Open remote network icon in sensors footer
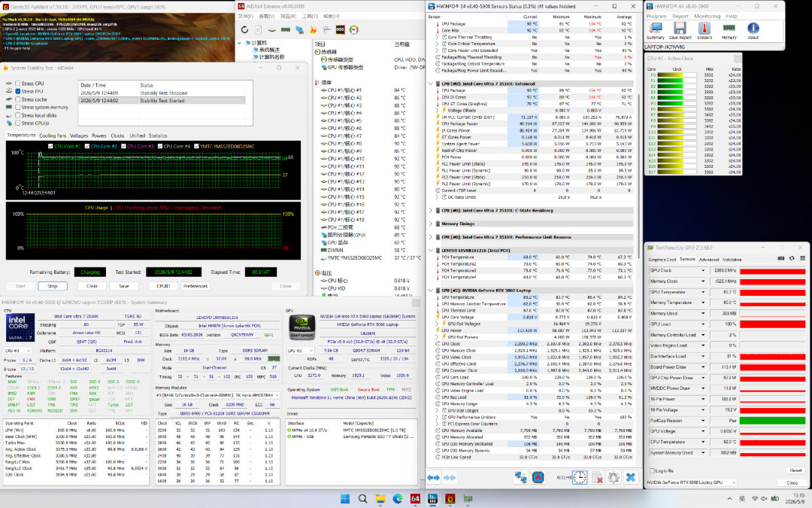The width and height of the screenshot is (812, 508). point(520,477)
